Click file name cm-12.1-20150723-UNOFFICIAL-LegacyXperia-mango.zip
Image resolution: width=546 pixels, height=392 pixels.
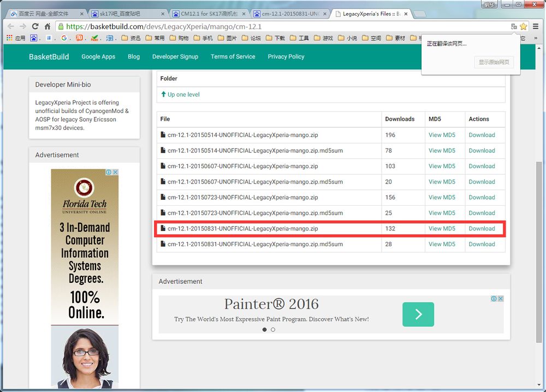(x=243, y=197)
